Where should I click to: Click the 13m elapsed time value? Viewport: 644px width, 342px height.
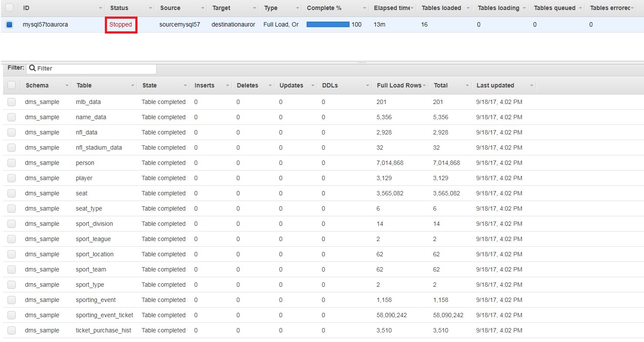tap(379, 25)
